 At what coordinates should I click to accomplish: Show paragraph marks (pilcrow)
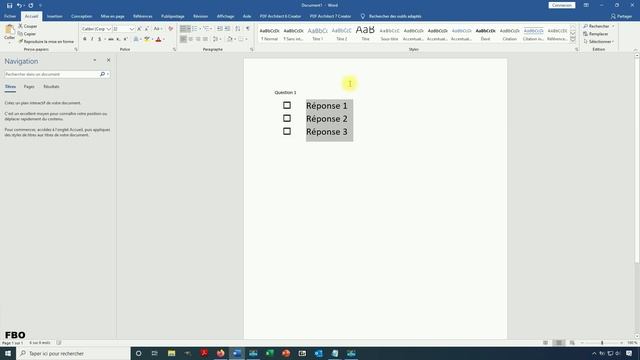click(247, 29)
